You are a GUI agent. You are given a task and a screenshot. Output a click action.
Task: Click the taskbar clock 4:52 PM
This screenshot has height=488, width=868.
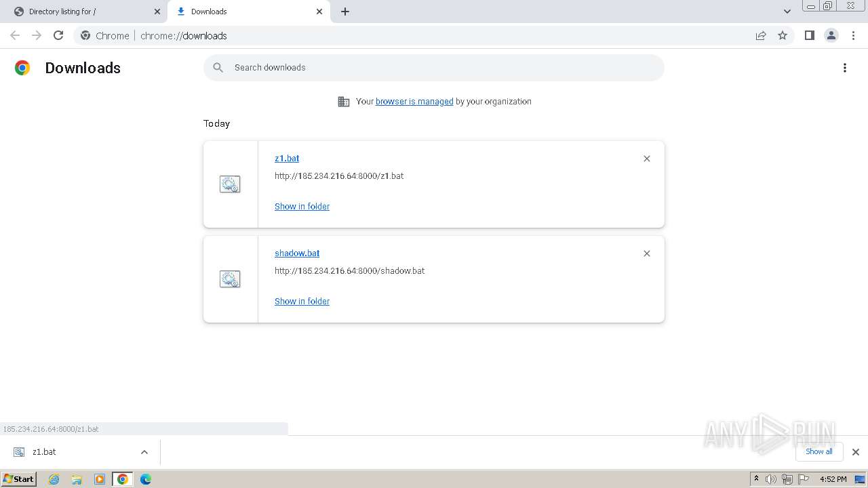(833, 479)
